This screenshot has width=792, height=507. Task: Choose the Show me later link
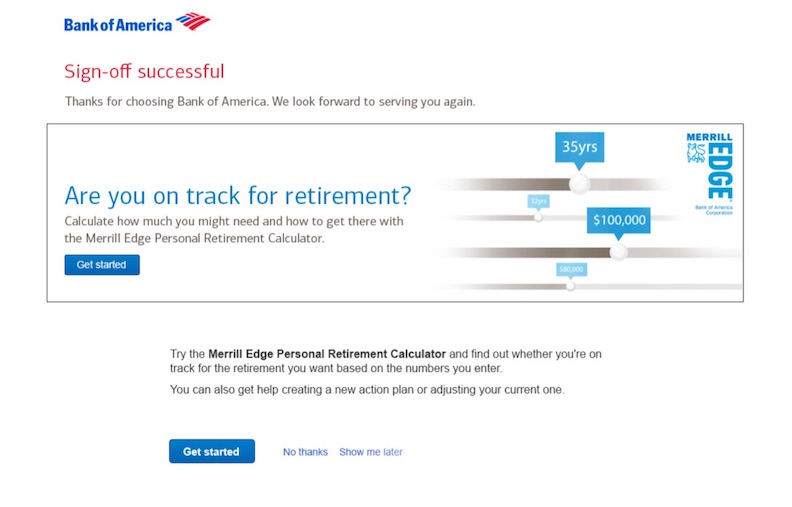(x=371, y=452)
